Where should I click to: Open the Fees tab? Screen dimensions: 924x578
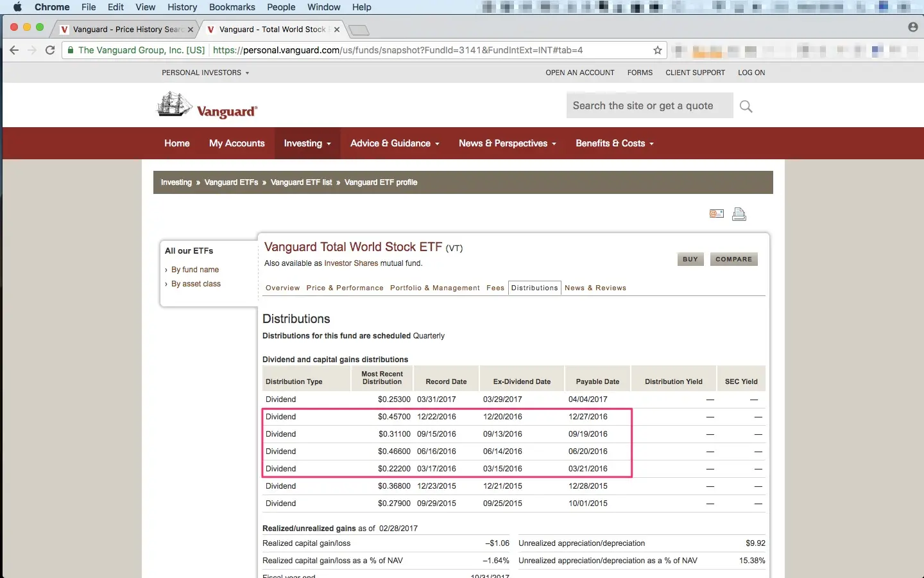point(495,288)
